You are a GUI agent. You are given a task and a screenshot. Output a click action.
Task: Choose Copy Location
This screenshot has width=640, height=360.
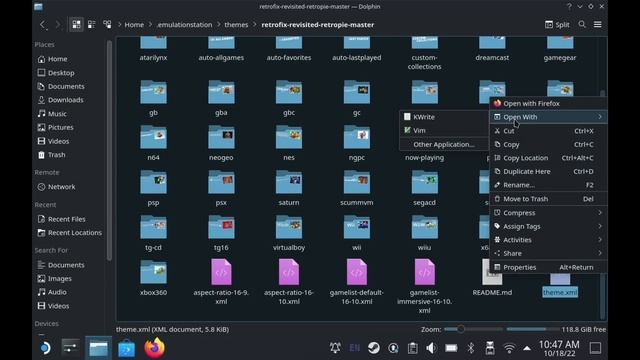tap(548, 158)
